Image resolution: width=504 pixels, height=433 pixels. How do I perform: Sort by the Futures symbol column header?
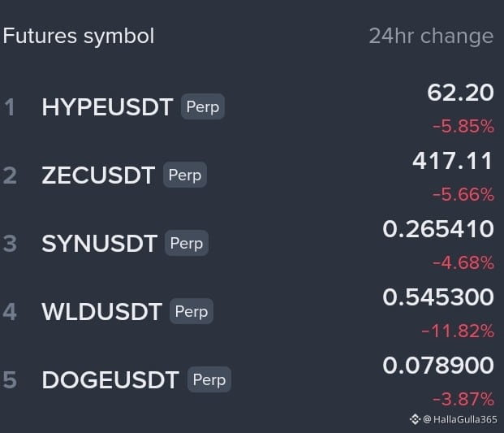click(79, 36)
